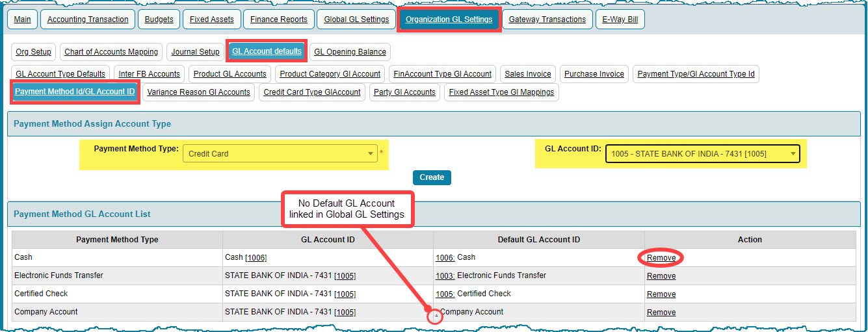Remove the Company Account row
868x332 pixels.
[x=661, y=313]
